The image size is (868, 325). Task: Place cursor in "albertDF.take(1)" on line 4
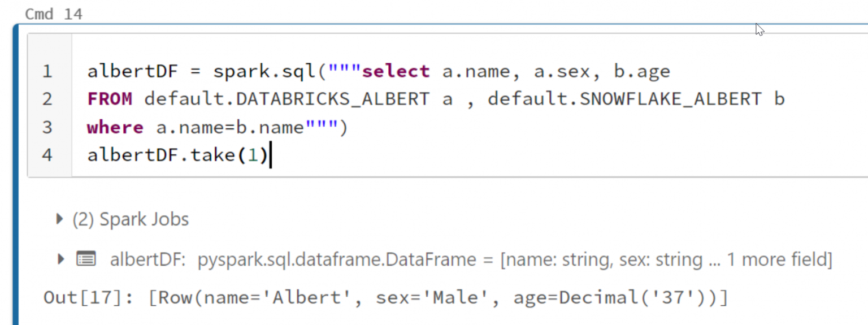pos(178,155)
